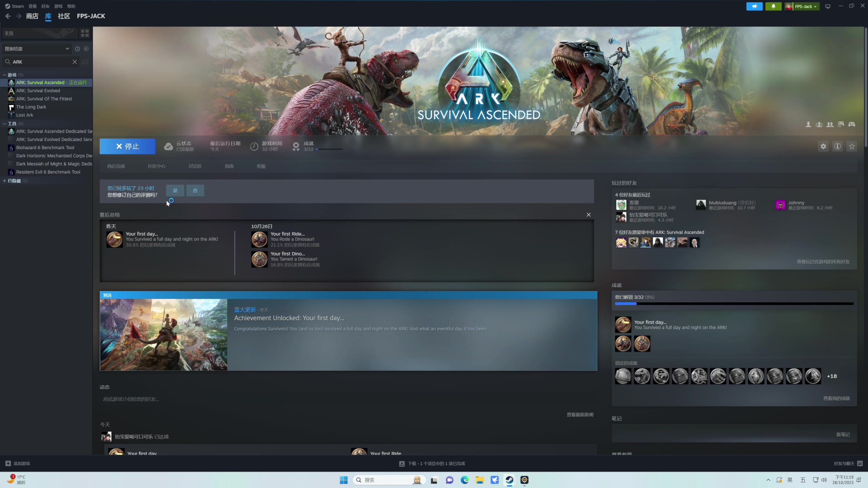
Task: Click achievements progress bar
Action: 734,304
